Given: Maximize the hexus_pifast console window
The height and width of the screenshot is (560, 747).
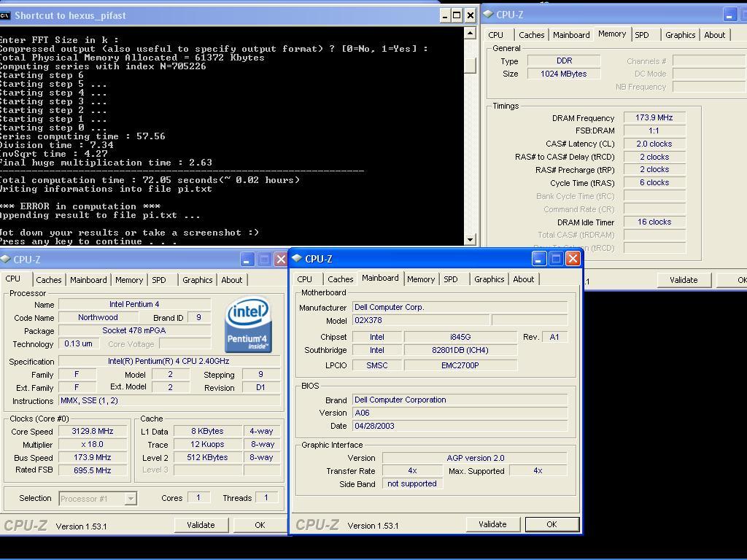Looking at the screenshot, I should pyautogui.click(x=457, y=15).
